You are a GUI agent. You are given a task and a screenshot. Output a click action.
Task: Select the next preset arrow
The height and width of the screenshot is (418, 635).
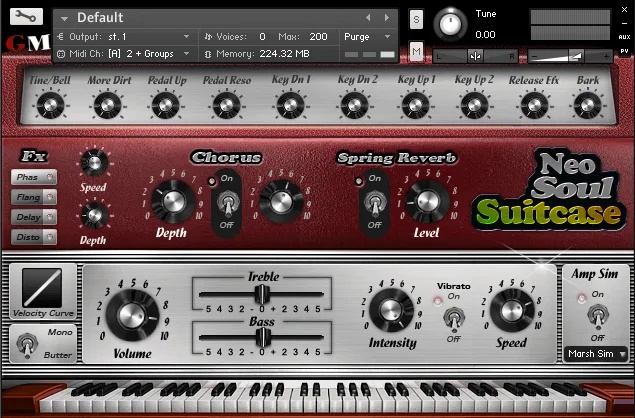(387, 17)
